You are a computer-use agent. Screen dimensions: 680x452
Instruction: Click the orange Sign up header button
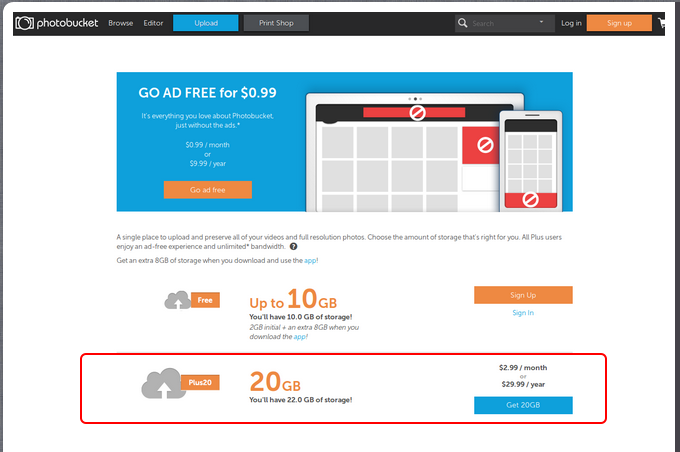(619, 23)
